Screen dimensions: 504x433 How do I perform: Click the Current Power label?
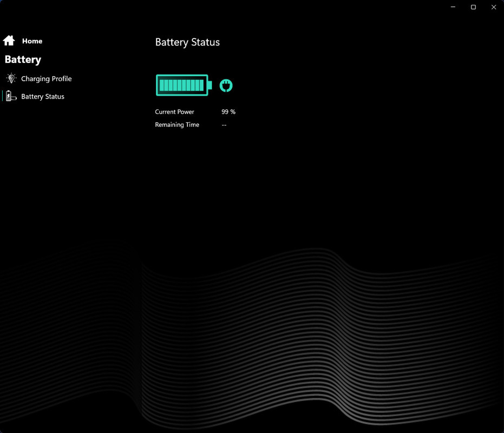click(174, 112)
